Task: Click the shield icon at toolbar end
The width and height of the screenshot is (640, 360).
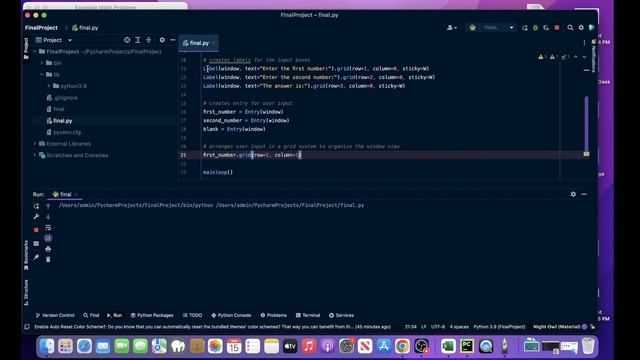Action: (591, 28)
